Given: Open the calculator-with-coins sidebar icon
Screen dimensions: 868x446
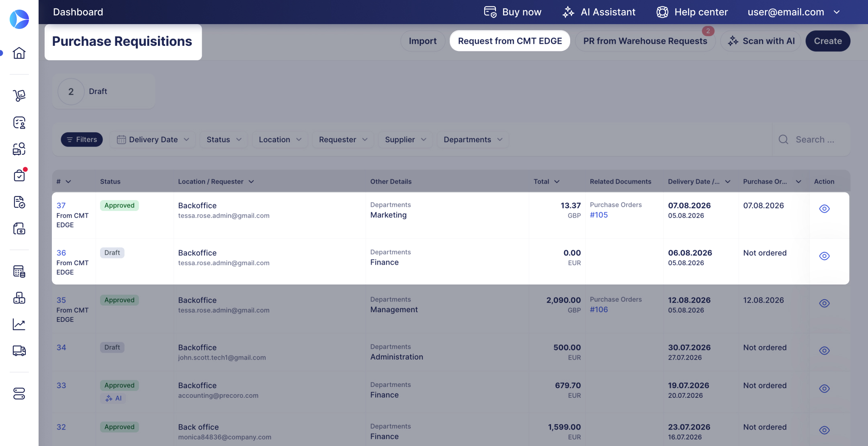Looking at the screenshot, I should [19, 271].
